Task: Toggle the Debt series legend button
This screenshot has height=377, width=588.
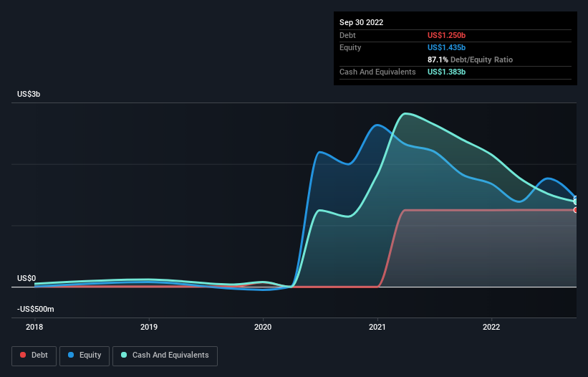Action: click(x=34, y=355)
